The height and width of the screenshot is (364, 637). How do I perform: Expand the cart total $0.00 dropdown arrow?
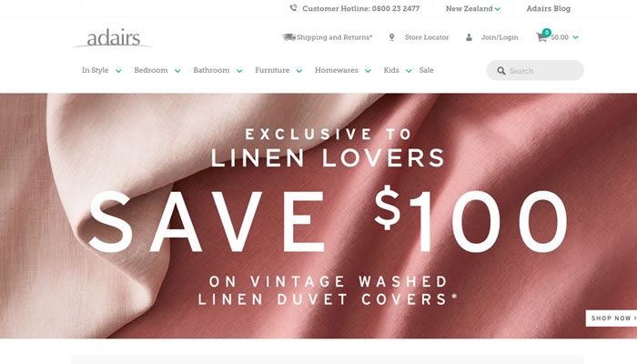576,37
